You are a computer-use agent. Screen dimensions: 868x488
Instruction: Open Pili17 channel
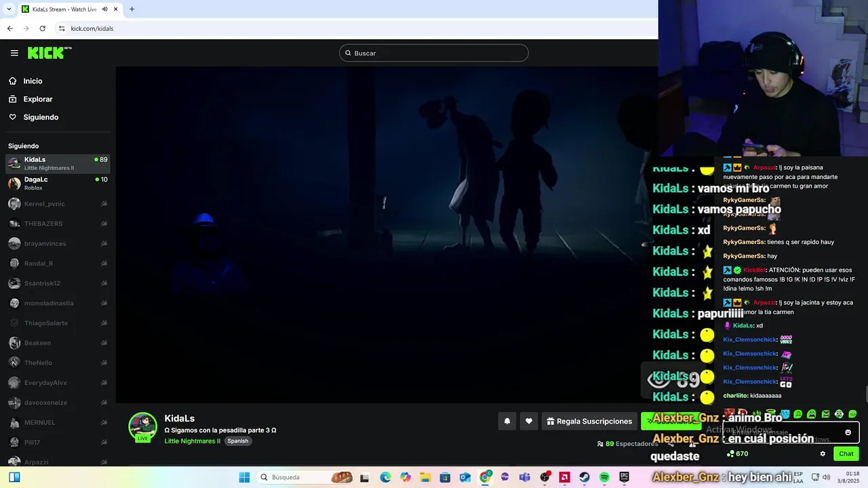tap(58, 443)
